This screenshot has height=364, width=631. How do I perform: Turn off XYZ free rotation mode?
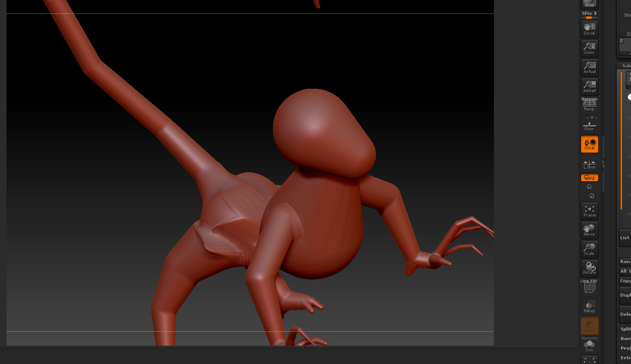pos(590,177)
